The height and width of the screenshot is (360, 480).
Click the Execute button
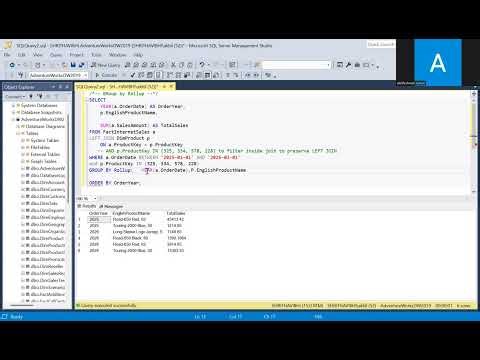coord(106,75)
